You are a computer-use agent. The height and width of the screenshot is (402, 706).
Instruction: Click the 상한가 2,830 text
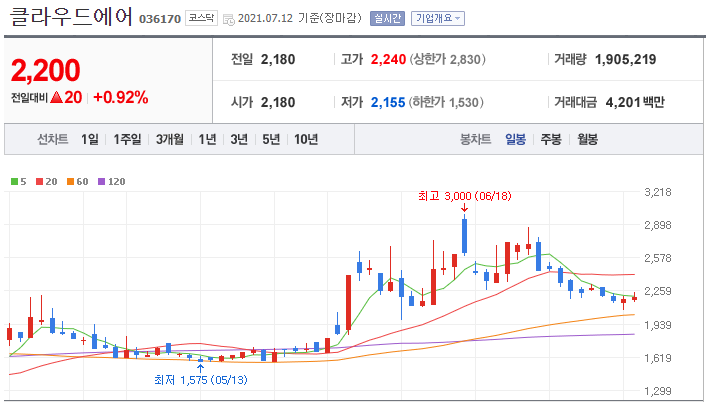pyautogui.click(x=447, y=59)
